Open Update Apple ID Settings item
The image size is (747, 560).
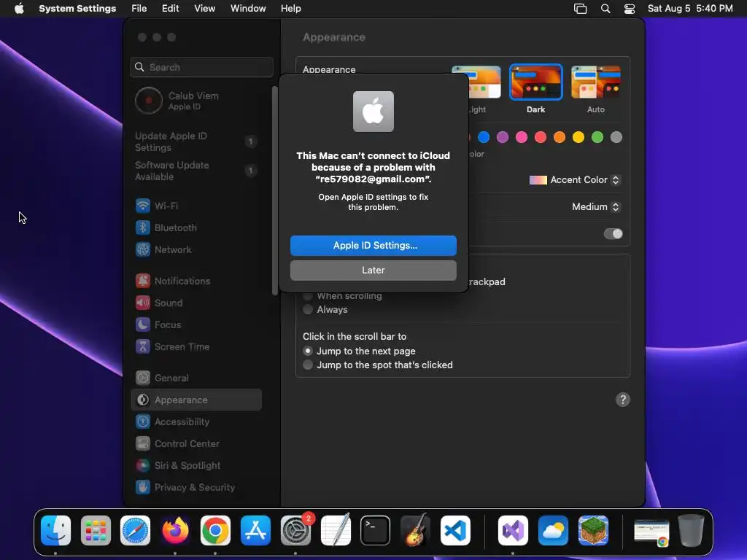tap(196, 141)
